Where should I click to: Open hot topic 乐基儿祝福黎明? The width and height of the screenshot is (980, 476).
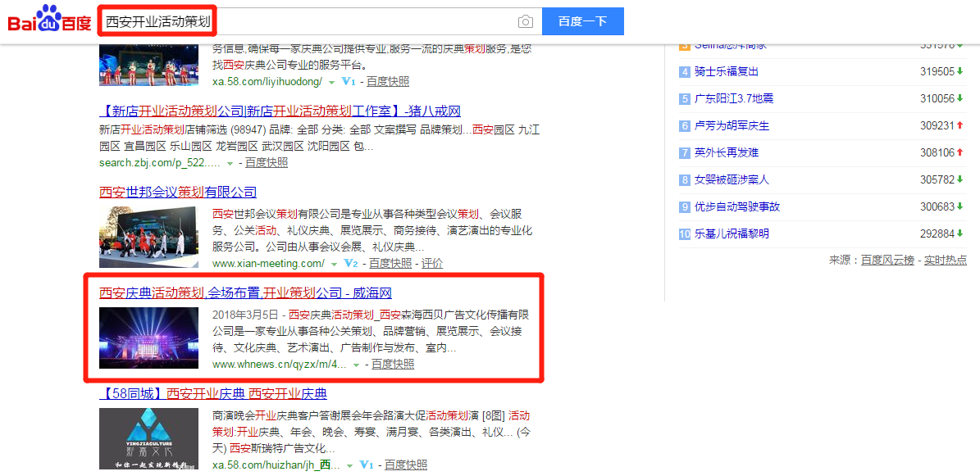(732, 233)
